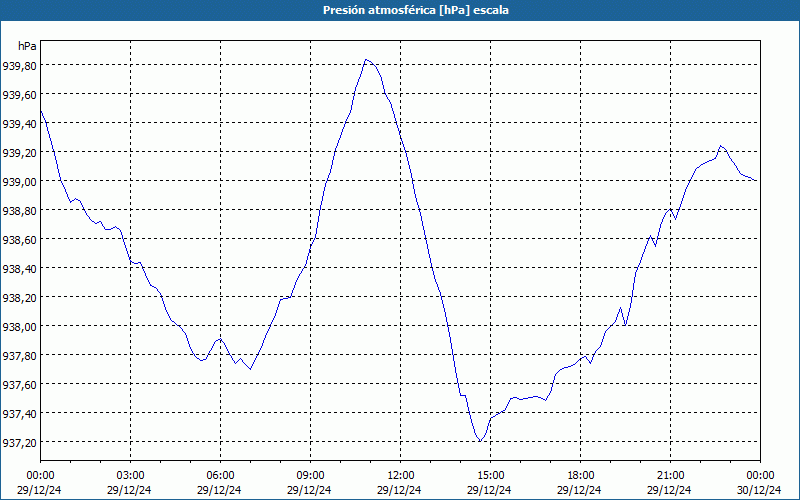Click the 939,20 y-axis value
This screenshot has height=500, width=800.
click(x=19, y=153)
